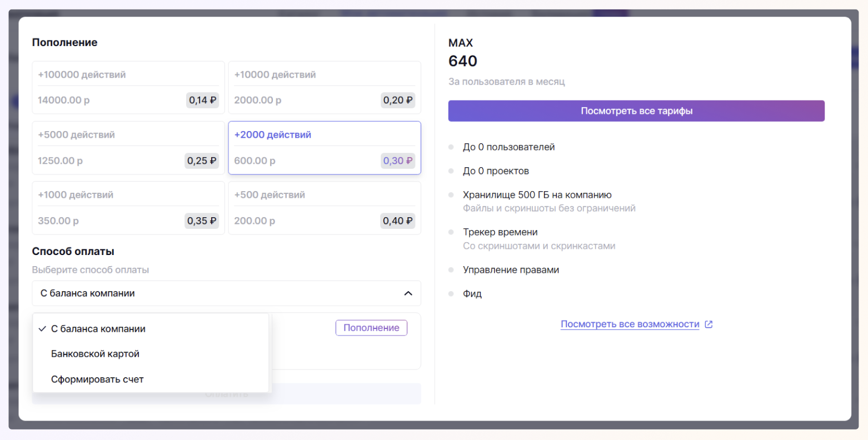Open the 'Посмотреть все возможности' link

click(x=630, y=324)
